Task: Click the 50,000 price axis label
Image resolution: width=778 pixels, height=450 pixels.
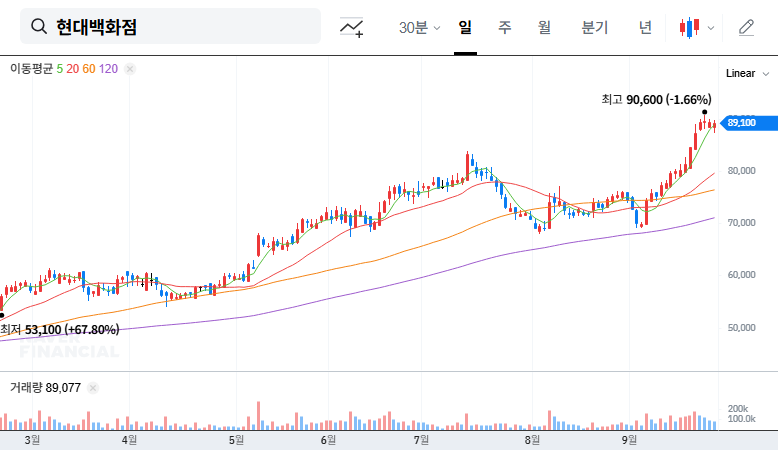Action: pyautogui.click(x=741, y=327)
